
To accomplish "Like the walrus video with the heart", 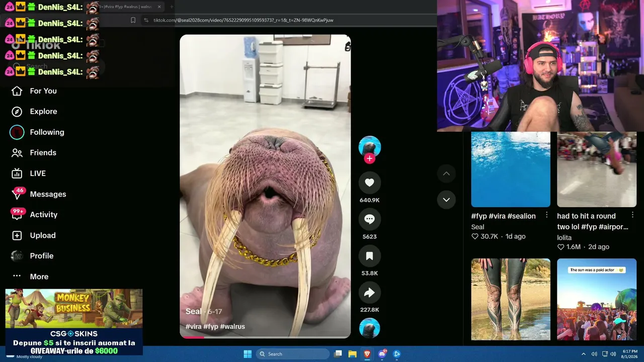I will click(x=369, y=183).
